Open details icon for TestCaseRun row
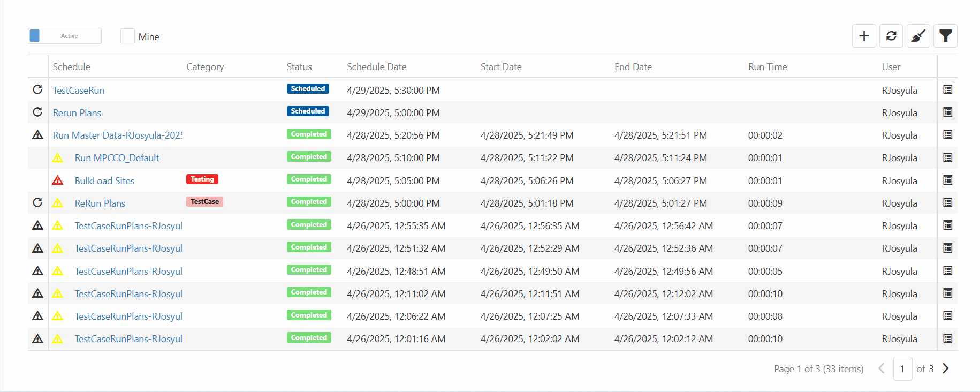 pyautogui.click(x=947, y=90)
